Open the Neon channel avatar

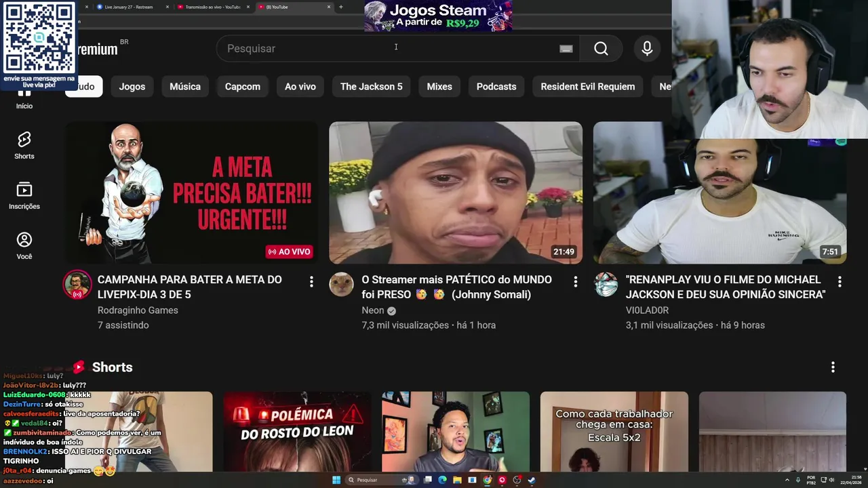[342, 285]
